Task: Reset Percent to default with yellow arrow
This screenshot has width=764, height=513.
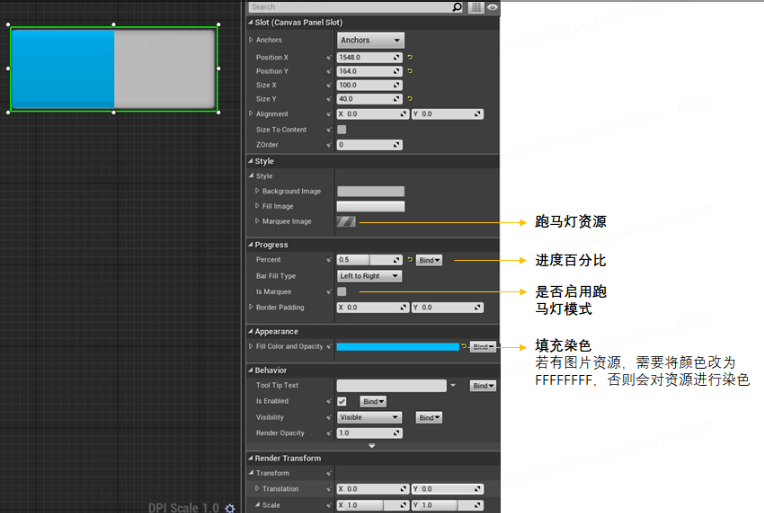Action: point(410,260)
